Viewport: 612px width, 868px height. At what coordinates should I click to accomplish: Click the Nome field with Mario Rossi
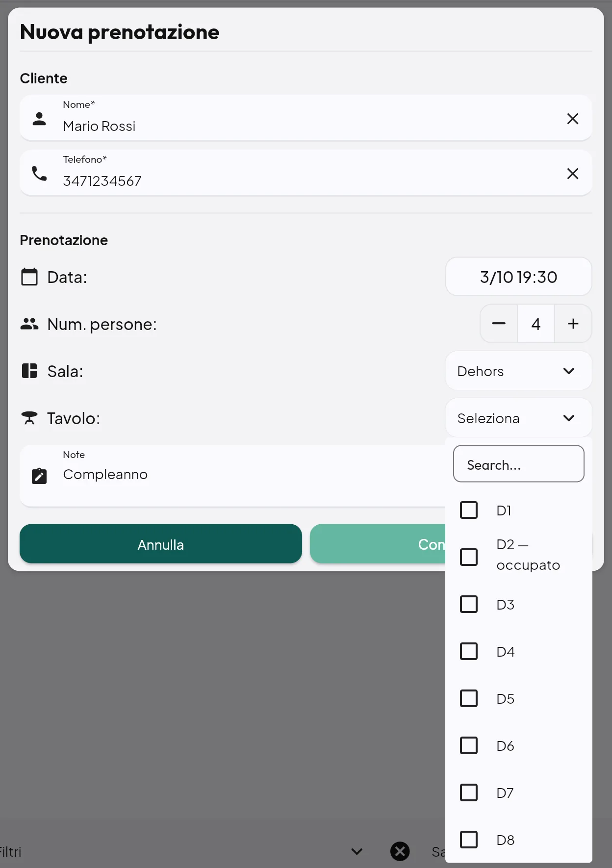(306, 118)
